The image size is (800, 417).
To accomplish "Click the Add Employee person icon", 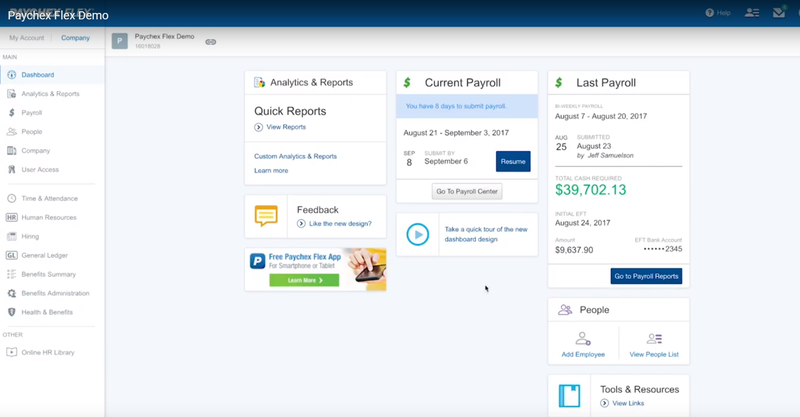I will click(583, 338).
